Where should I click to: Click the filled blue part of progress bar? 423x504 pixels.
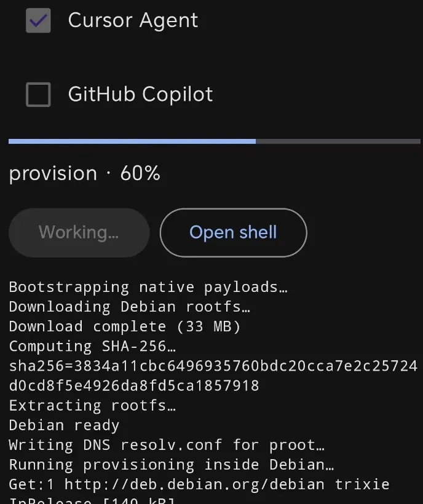[132, 141]
